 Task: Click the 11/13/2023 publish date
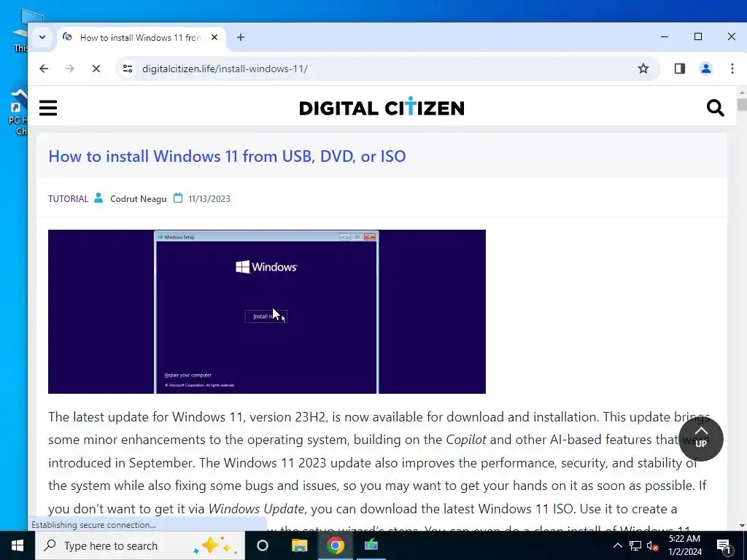click(209, 198)
